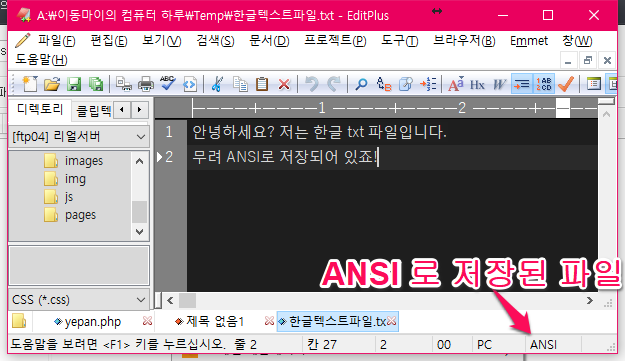Run Spell Check with the ABC icon
625x361 pixels.
click(168, 84)
